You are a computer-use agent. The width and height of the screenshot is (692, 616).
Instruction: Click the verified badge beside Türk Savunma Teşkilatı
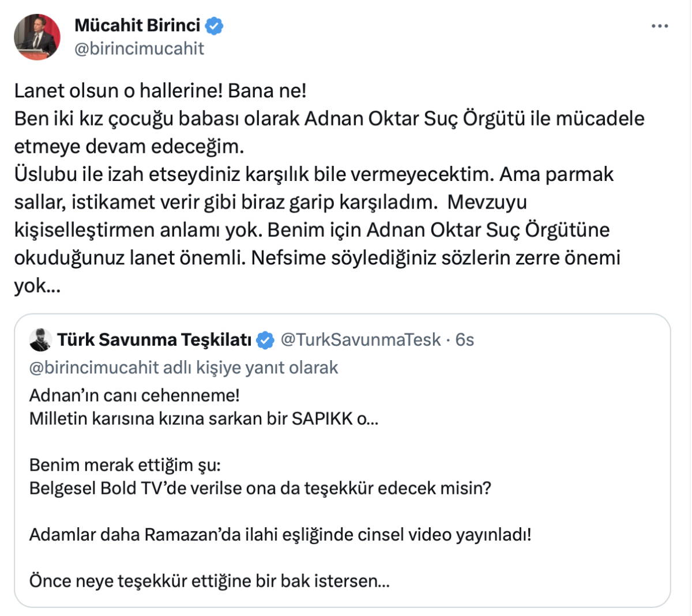265,341
